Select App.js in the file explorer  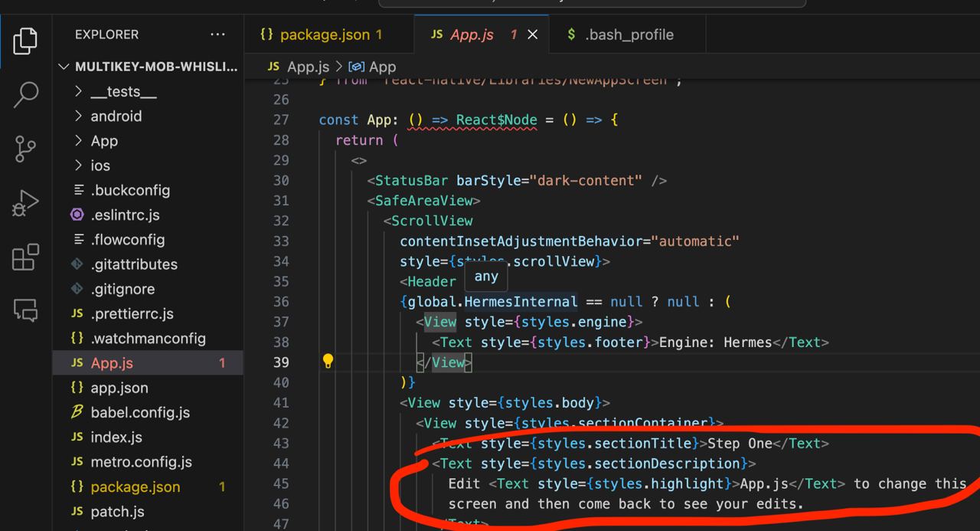pos(148,363)
